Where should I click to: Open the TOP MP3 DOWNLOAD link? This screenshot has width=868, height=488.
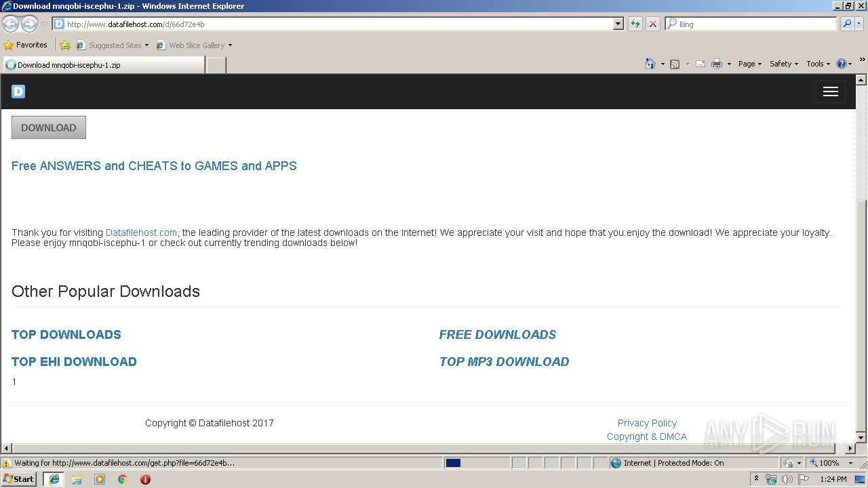click(x=504, y=362)
